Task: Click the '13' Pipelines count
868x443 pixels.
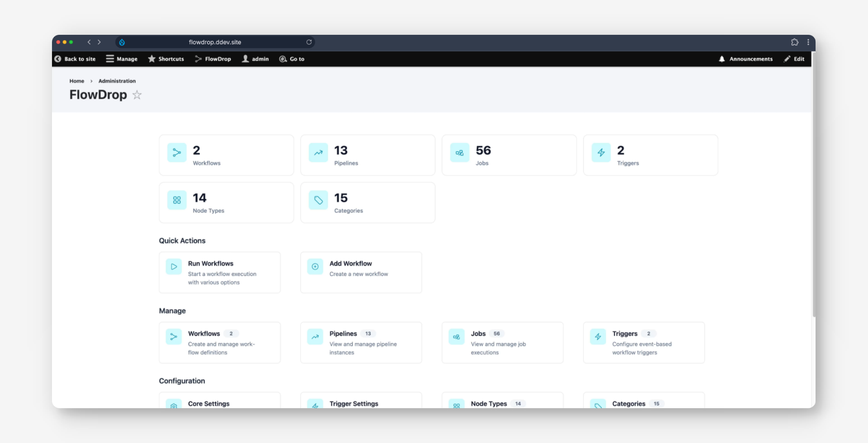Action: click(x=341, y=150)
